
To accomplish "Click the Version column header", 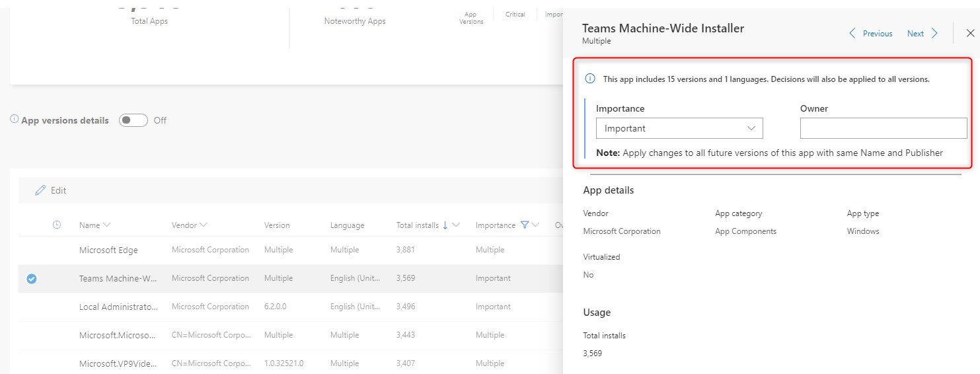I will tap(277, 225).
